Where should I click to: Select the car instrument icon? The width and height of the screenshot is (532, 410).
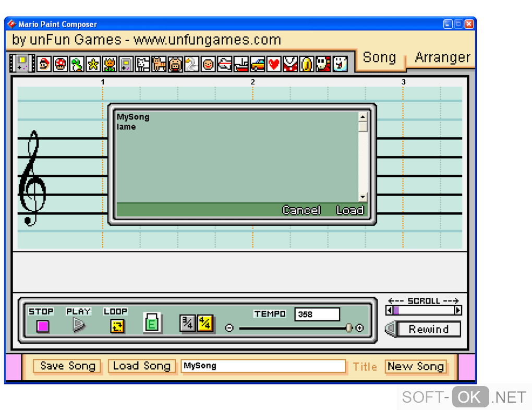point(257,64)
